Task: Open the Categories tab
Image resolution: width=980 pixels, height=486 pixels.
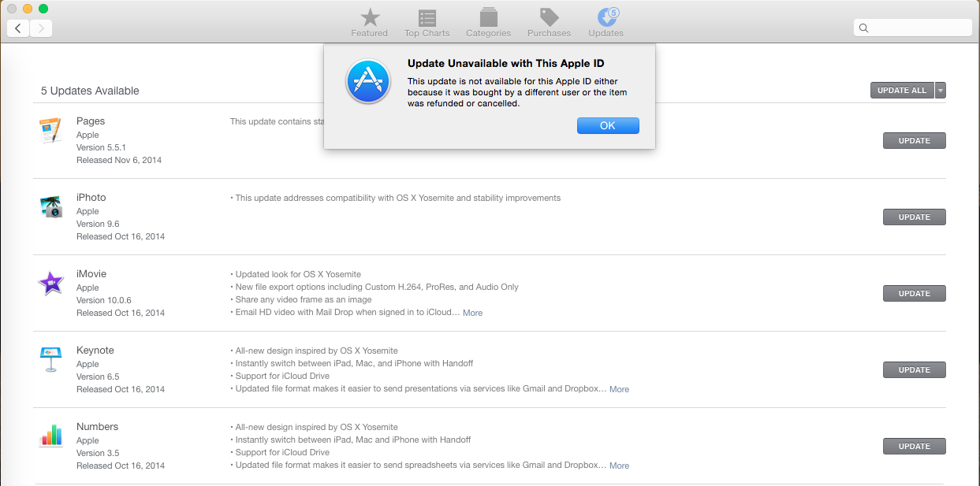Action: pyautogui.click(x=488, y=22)
